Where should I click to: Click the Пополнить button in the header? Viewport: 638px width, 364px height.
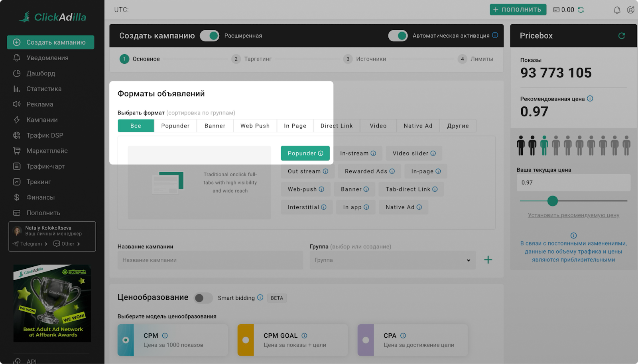click(517, 10)
